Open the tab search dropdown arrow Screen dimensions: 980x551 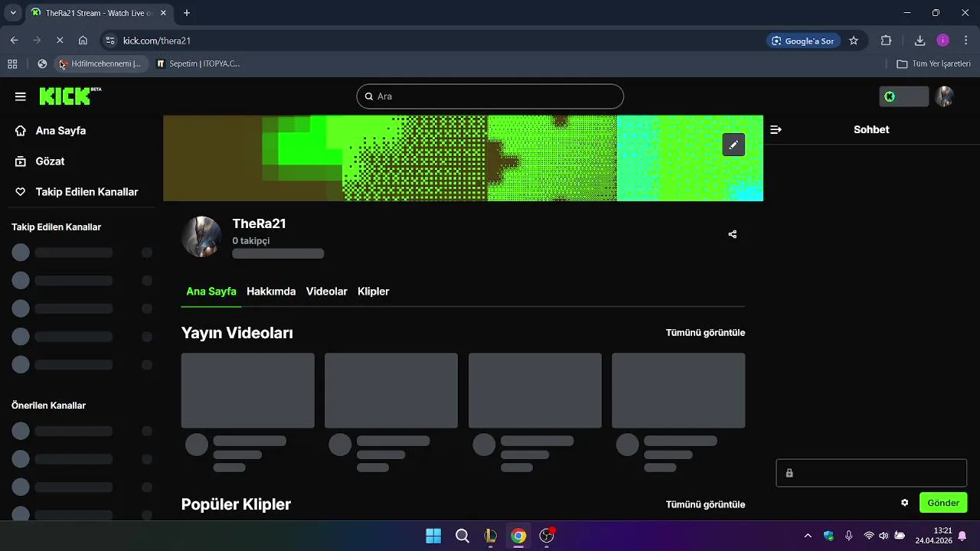point(13,13)
